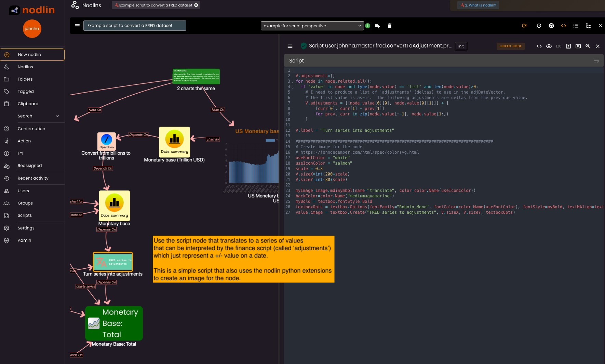Switch to the '2. What is nodlin?' tab
Viewport: 605px width, 364px height.
pyautogui.click(x=478, y=5)
